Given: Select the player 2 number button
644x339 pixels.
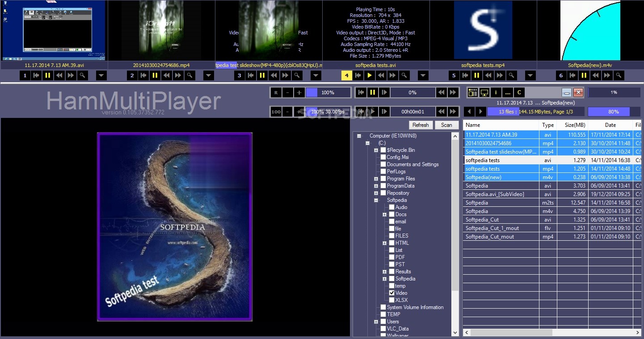Looking at the screenshot, I should click(x=132, y=75).
